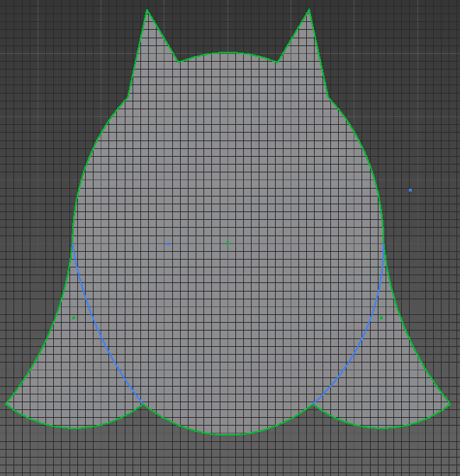Select the green top arc between the ears
This screenshot has width=460, height=476.
click(x=228, y=52)
